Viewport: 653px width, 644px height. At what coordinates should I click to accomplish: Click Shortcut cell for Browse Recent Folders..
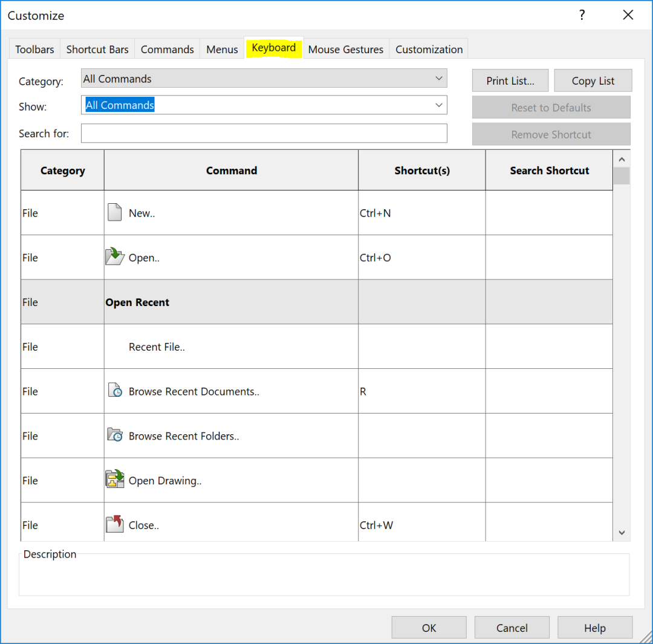(x=422, y=436)
